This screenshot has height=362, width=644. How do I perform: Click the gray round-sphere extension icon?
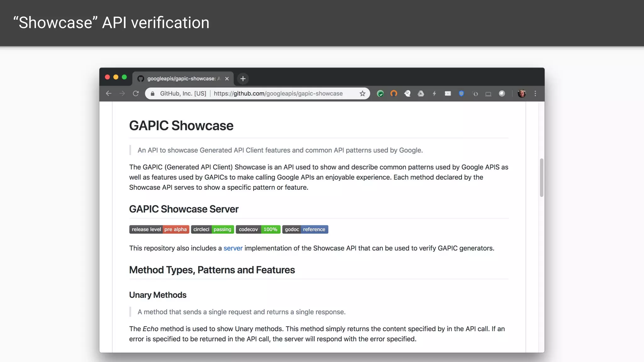(502, 93)
